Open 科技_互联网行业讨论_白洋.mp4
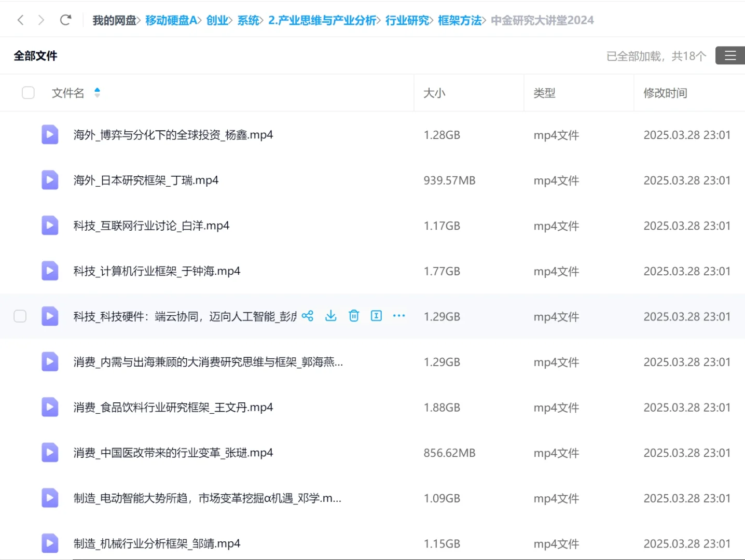This screenshot has height=560, width=745. [x=151, y=226]
